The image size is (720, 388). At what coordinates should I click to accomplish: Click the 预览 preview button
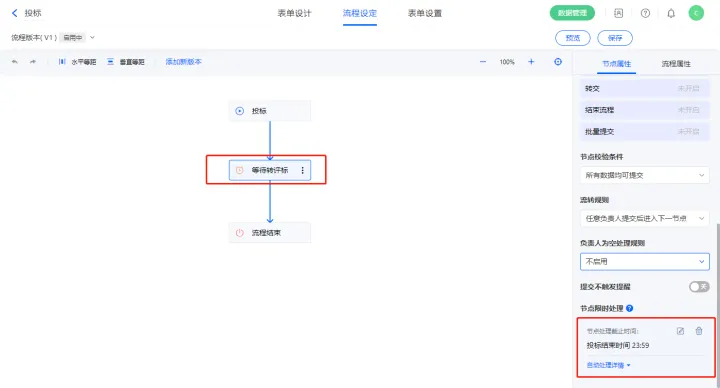click(x=573, y=38)
